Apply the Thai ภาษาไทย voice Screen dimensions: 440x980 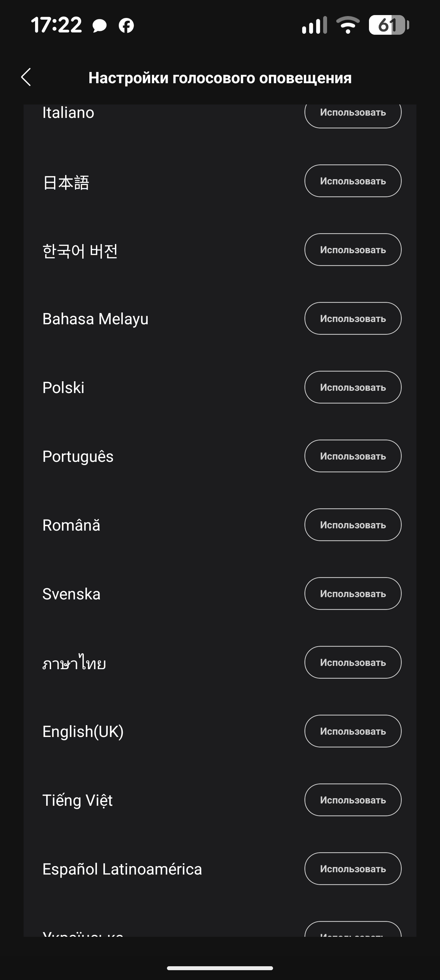[x=353, y=662]
